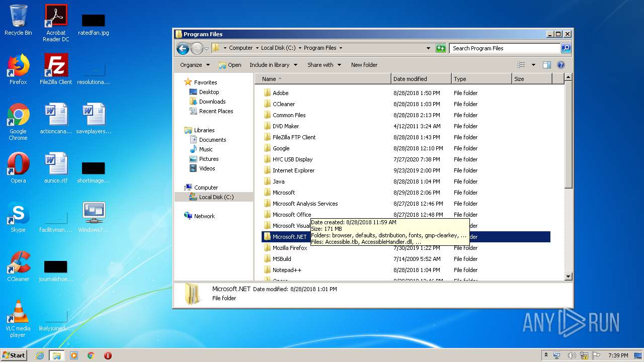Select the Adobe folder
This screenshot has width=644, height=362.
click(x=280, y=93)
